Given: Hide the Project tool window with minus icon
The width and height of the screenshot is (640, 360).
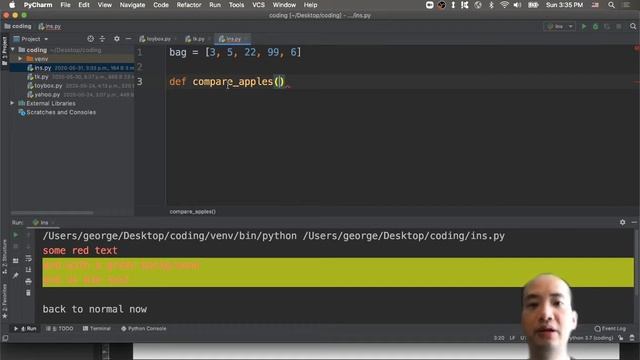Looking at the screenshot, I should tap(128, 39).
